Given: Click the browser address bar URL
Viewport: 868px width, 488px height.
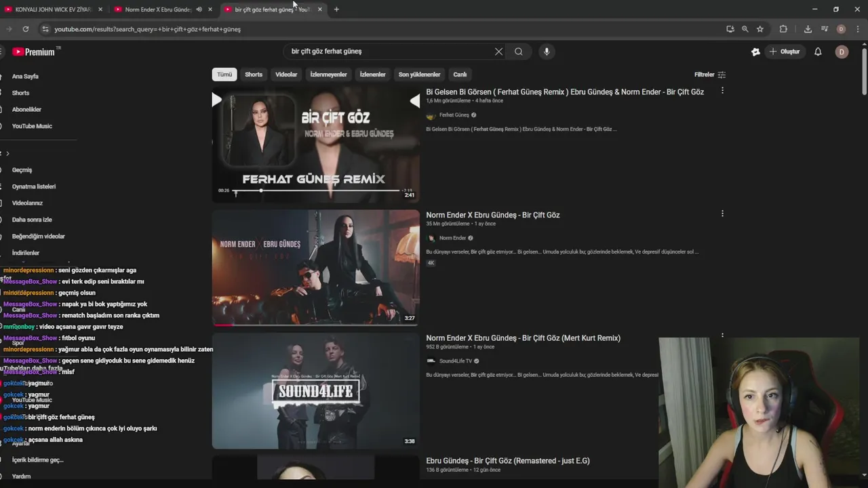Looking at the screenshot, I should (x=148, y=29).
